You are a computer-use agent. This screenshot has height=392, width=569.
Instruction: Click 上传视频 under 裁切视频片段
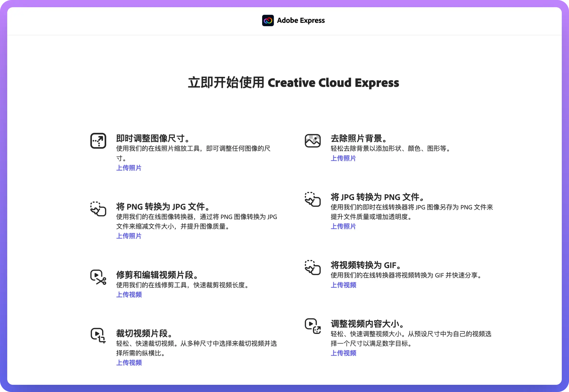coord(129,363)
